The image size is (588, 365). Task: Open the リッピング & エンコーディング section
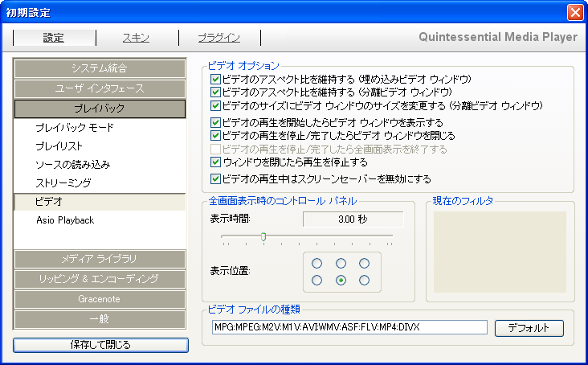(100, 278)
